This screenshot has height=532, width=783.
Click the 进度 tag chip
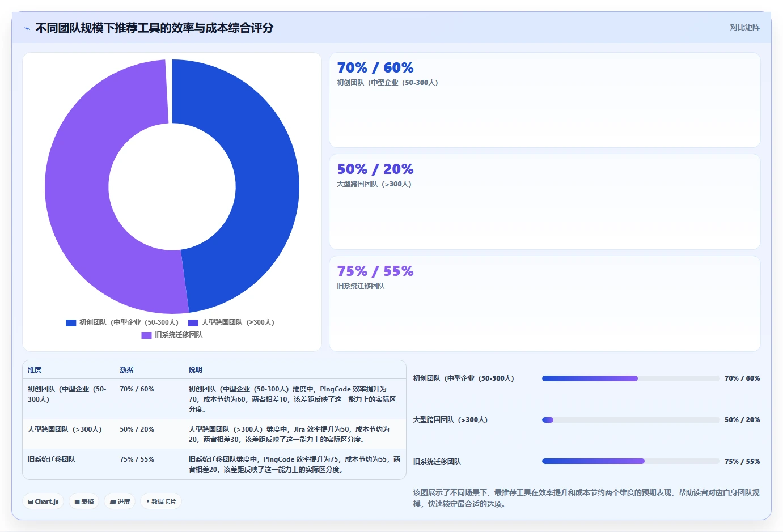120,501
